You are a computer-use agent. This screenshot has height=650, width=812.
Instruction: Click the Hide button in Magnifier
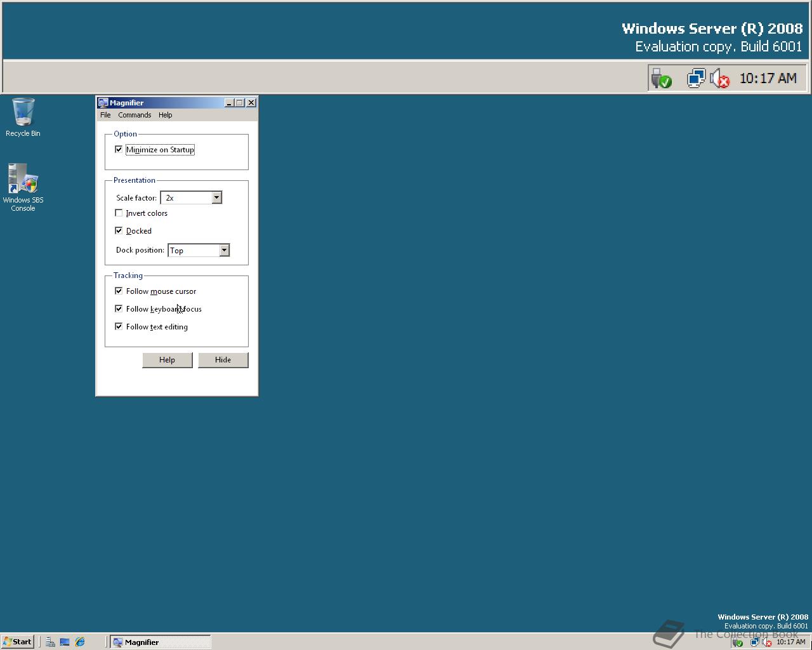[223, 360]
